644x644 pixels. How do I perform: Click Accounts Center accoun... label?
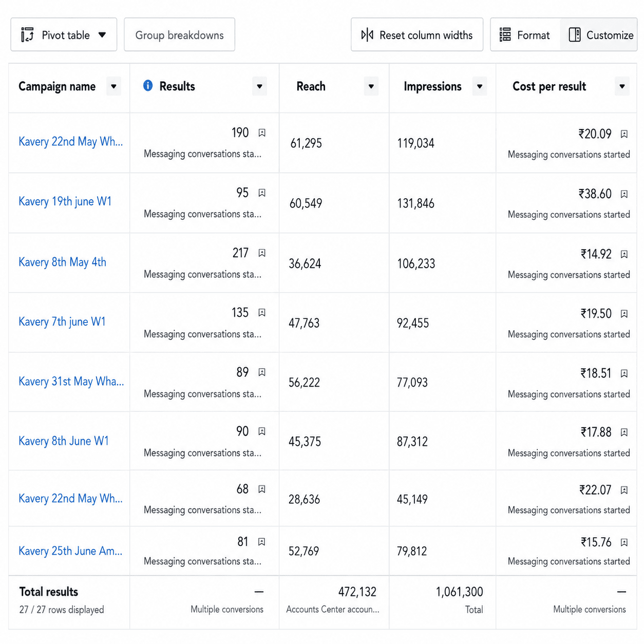pyautogui.click(x=333, y=609)
